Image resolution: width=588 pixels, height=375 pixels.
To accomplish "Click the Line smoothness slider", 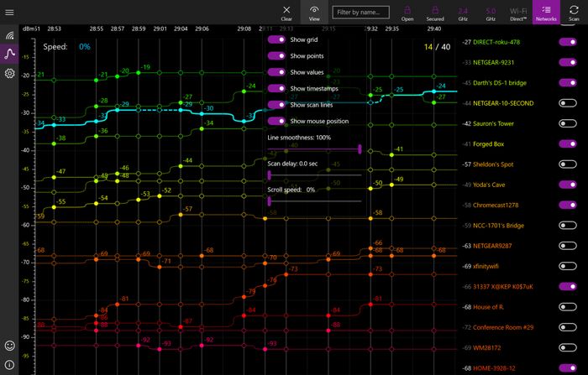I will click(x=314, y=148).
